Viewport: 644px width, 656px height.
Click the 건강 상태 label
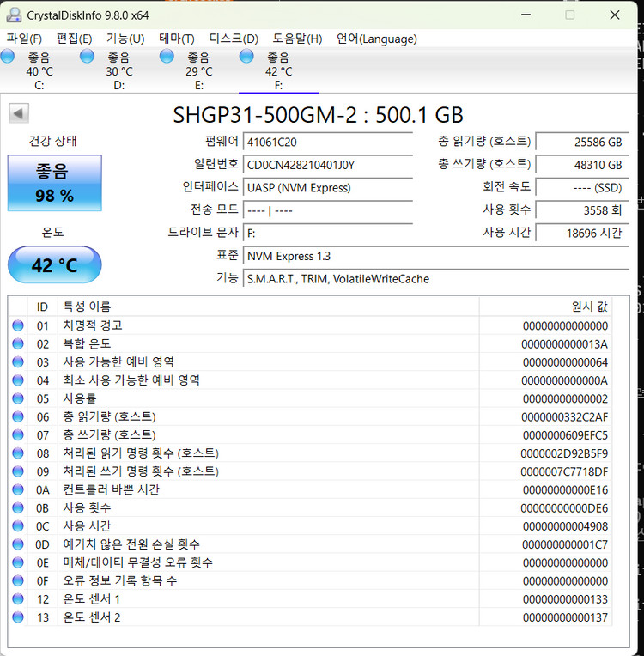pos(52,141)
